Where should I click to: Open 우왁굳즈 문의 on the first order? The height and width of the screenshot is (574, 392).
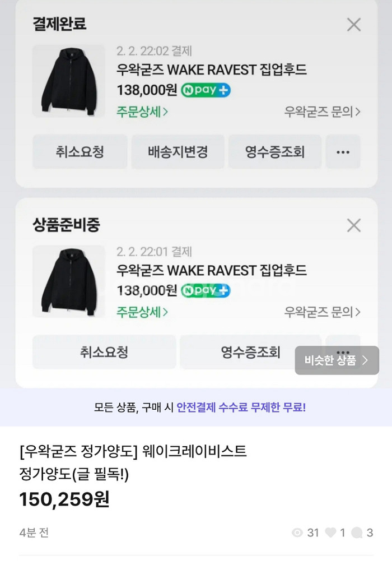322,112
